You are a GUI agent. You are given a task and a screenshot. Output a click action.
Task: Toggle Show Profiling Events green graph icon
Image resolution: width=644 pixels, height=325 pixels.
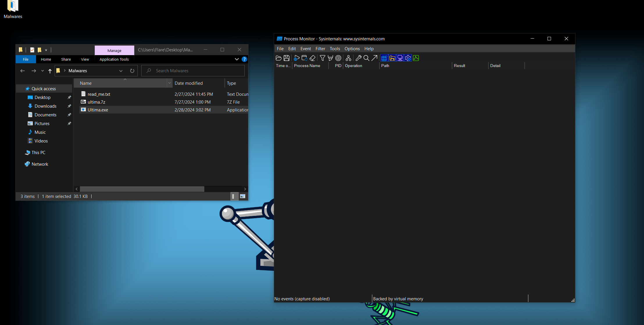[x=416, y=58]
